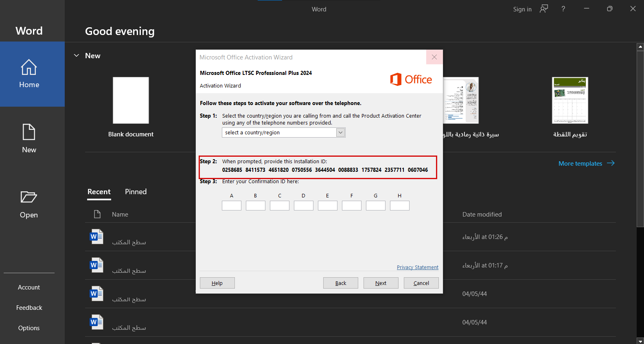Click the scroll down arrow of scrollbar
The image size is (644, 344).
[x=640, y=341]
